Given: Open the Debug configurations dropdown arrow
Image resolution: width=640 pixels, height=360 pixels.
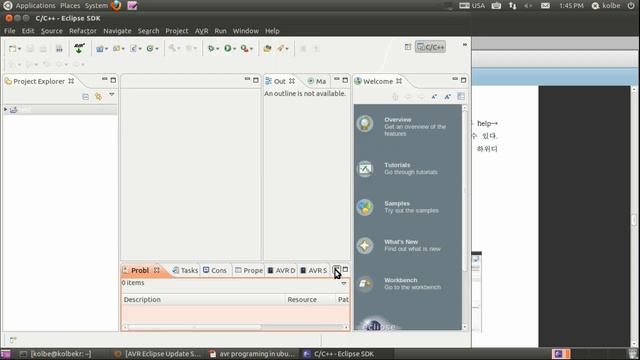Looking at the screenshot, I should 218,49.
